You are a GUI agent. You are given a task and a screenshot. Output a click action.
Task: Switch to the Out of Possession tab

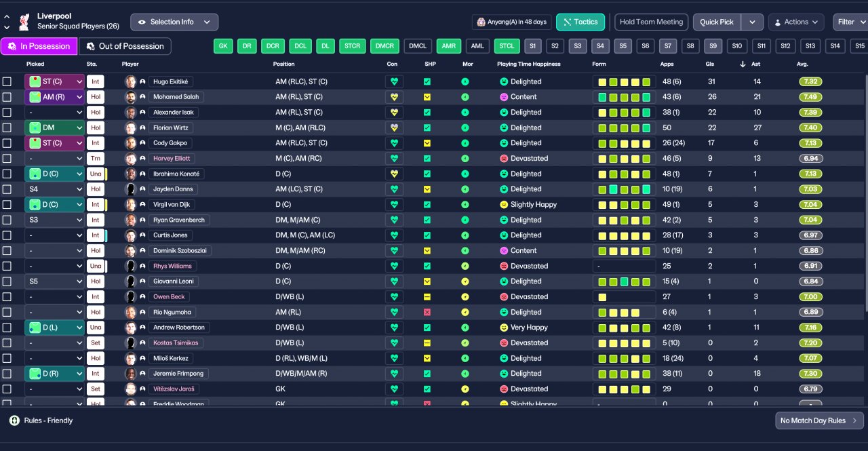tap(125, 46)
